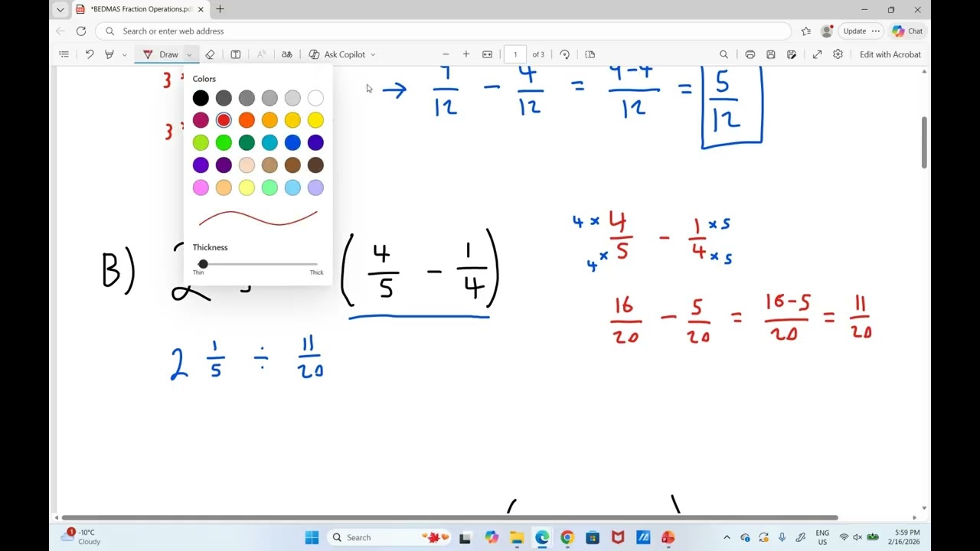980x551 pixels.
Task: Click the microphone tray icon
Action: pos(782,537)
